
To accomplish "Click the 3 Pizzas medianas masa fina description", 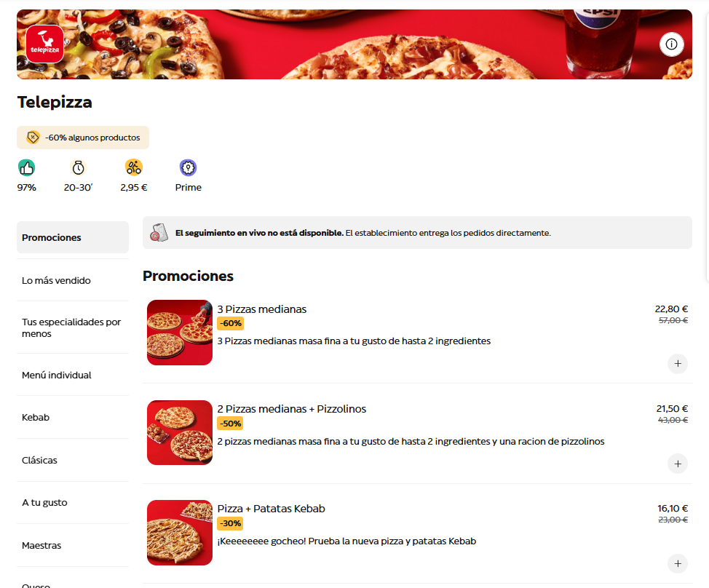I will [x=354, y=341].
